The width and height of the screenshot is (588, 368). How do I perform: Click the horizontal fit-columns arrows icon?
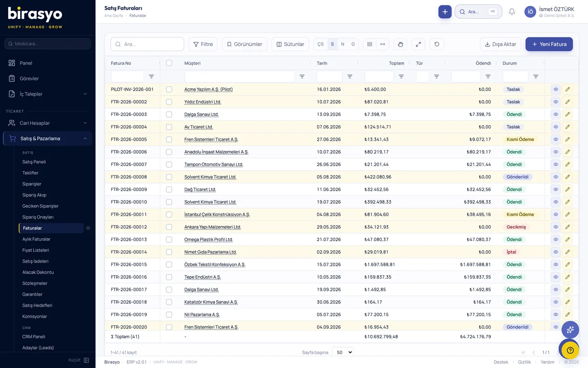point(382,44)
